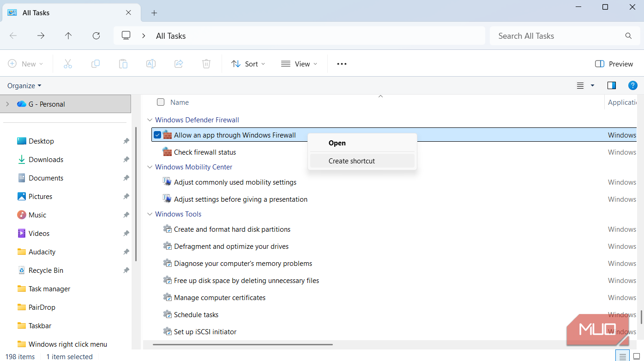This screenshot has width=644, height=361.
Task: Click the Desktop folder icon in sidebar
Action: 22,141
